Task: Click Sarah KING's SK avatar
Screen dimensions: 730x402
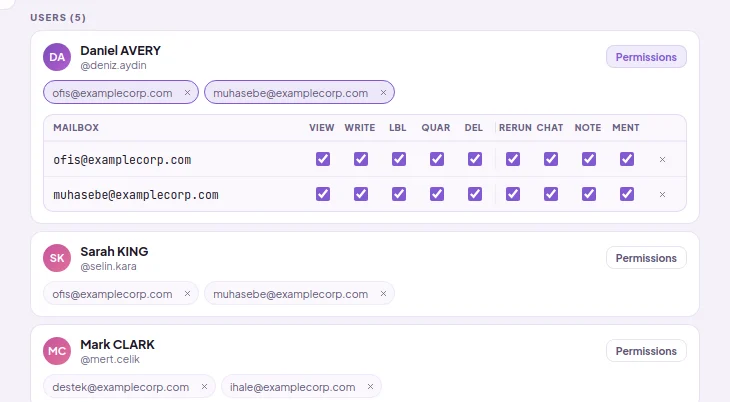Action: click(57, 258)
